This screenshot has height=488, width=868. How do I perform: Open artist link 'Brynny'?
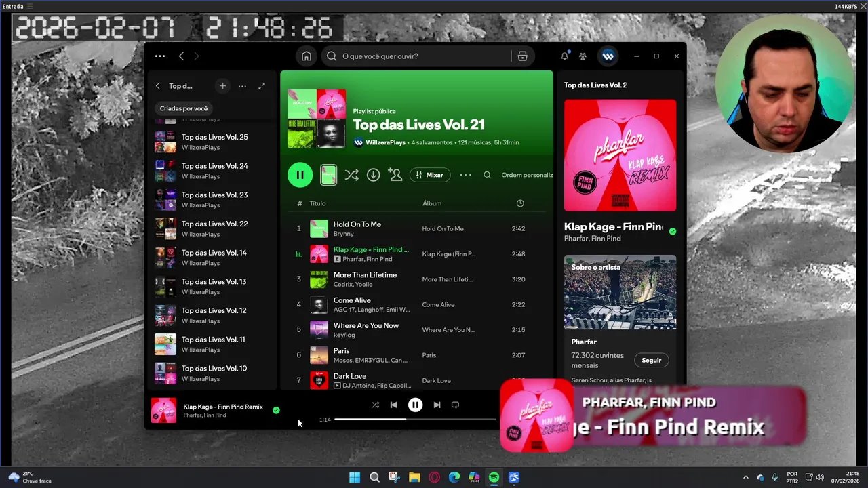coord(343,234)
